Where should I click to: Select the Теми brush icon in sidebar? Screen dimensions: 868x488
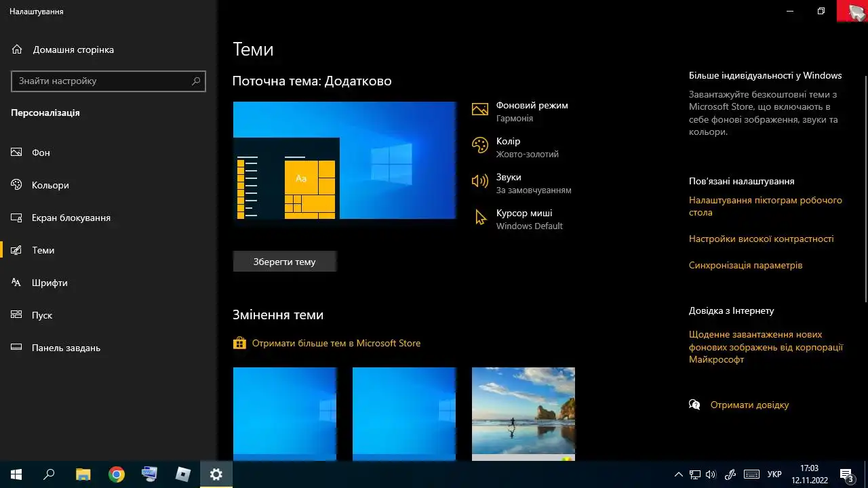pyautogui.click(x=17, y=250)
